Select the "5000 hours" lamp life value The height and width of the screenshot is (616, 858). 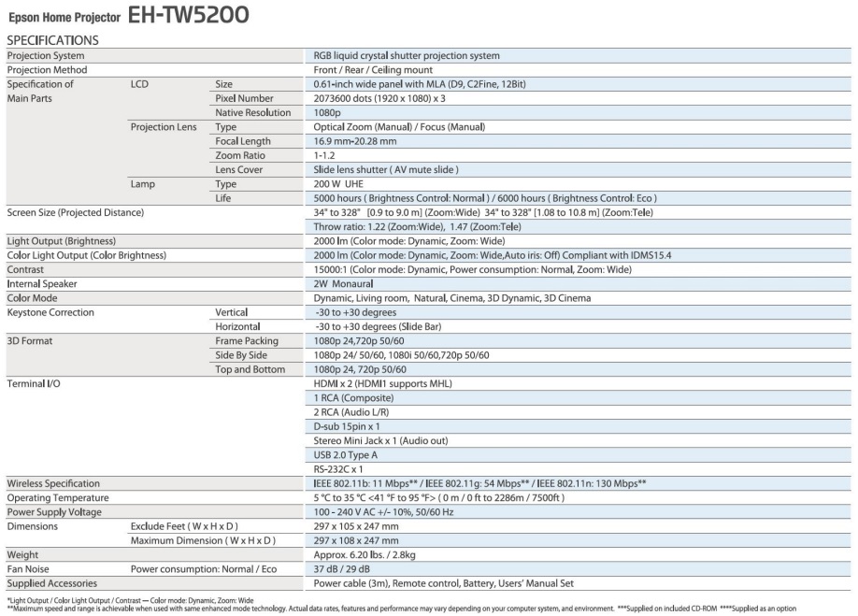[x=337, y=198]
